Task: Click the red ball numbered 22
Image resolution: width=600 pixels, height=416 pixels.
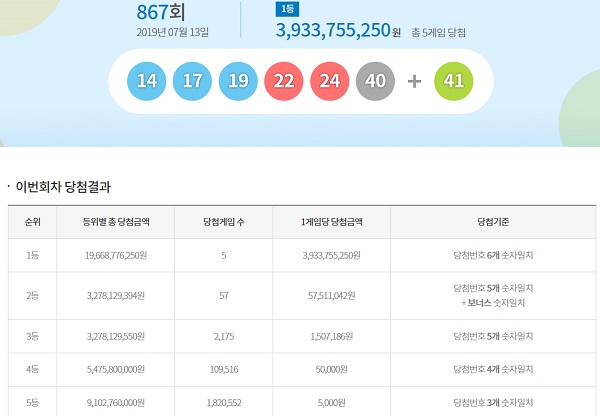Action: click(x=284, y=81)
